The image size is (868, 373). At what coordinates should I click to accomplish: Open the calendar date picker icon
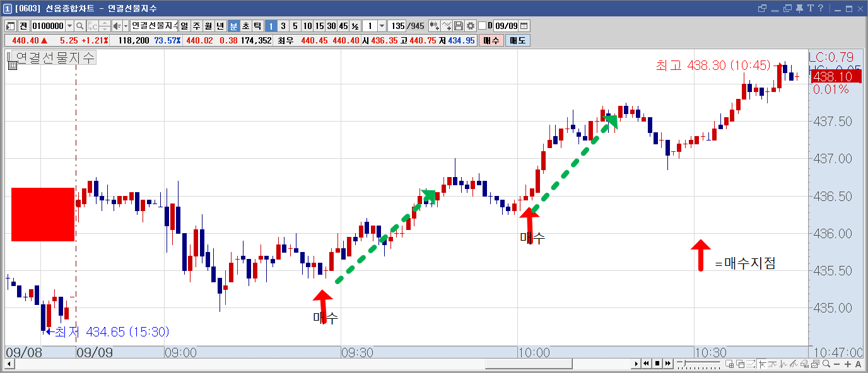(x=524, y=26)
